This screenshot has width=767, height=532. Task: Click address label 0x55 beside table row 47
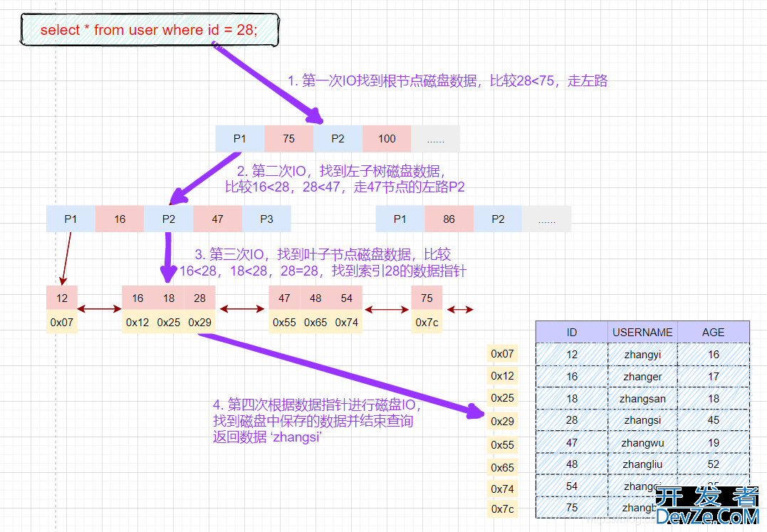tap(502, 444)
